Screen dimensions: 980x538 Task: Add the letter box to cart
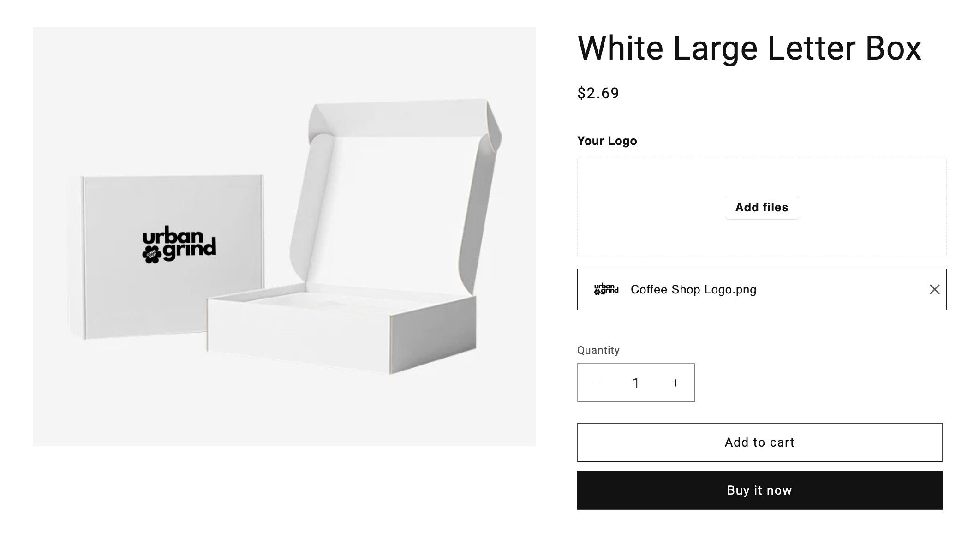coord(759,442)
